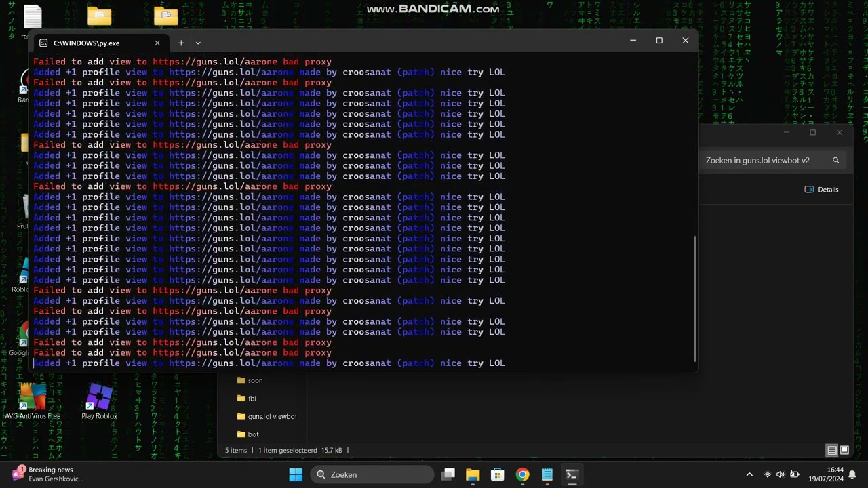Minimize the terminal window
Screen dimensions: 868x488
tap(633, 41)
